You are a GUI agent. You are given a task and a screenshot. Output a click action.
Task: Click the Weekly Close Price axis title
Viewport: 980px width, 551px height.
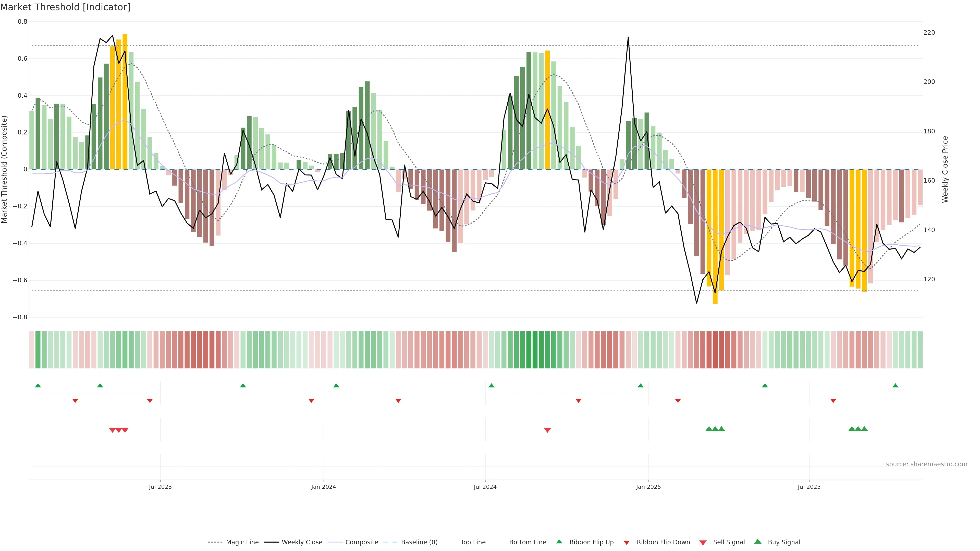coord(945,169)
